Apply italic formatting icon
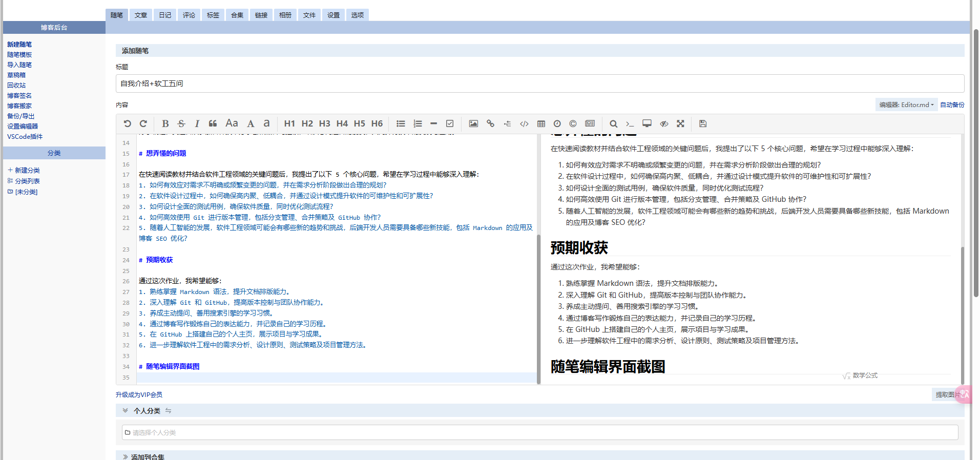The width and height of the screenshot is (980, 460). pos(197,123)
